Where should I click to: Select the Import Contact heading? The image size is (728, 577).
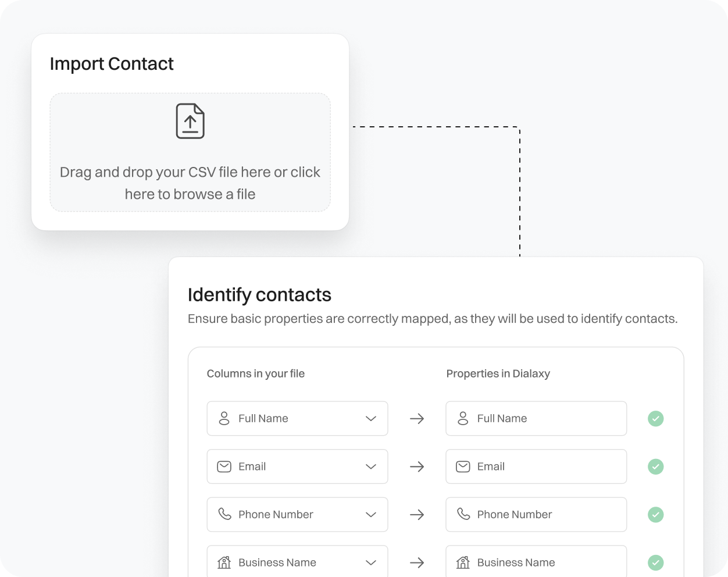click(x=112, y=63)
